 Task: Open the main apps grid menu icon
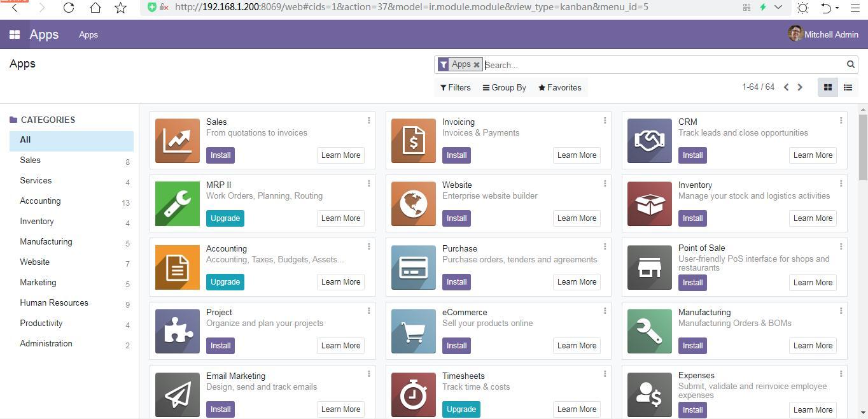click(14, 34)
